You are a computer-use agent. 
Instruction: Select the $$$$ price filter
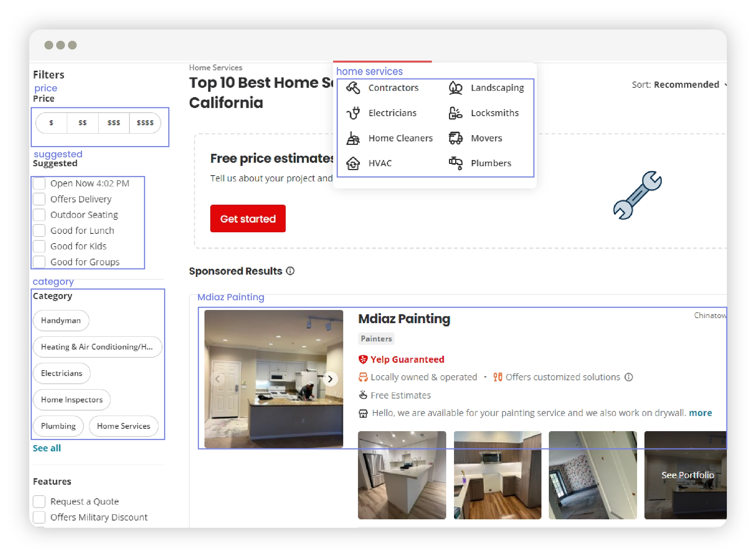tap(145, 123)
